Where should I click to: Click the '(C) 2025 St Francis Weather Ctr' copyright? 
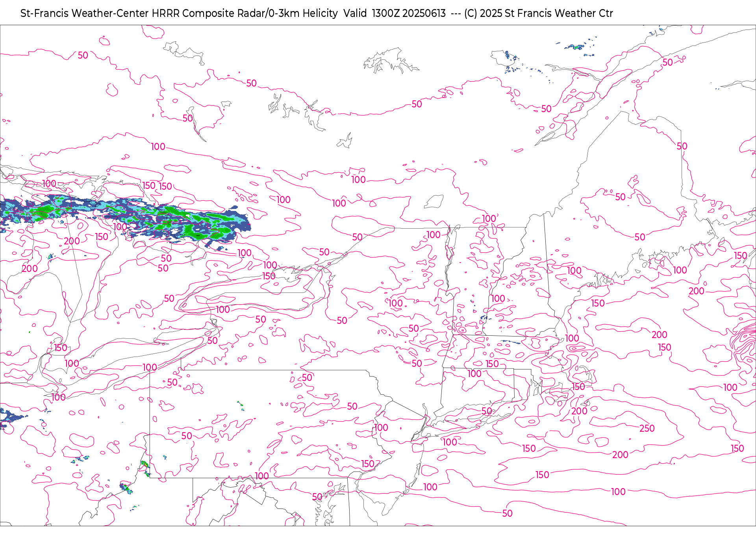tap(539, 13)
